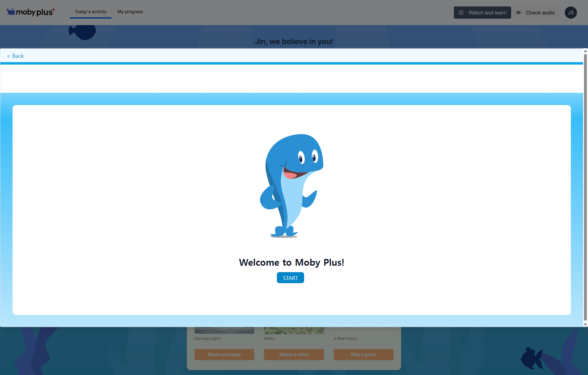Go back using the Back link

click(x=15, y=56)
